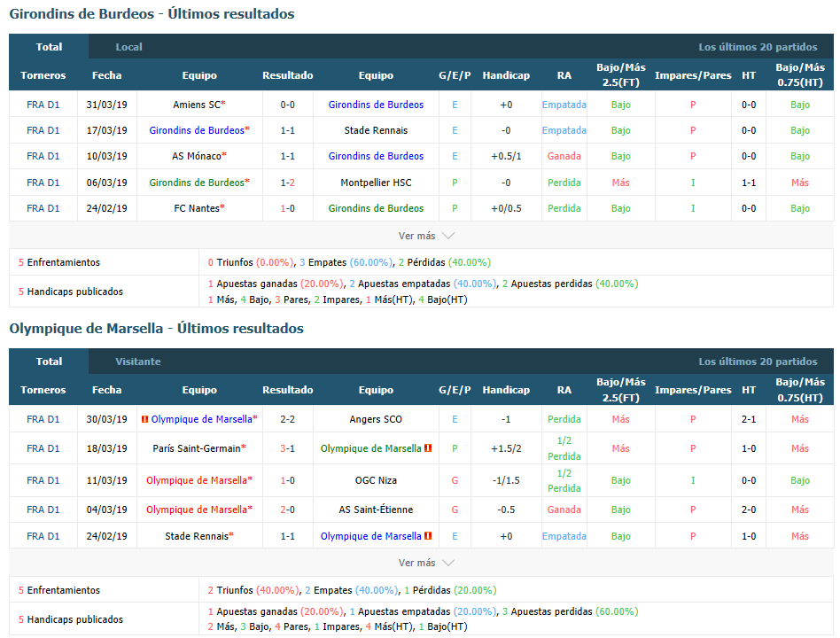This screenshot has width=840, height=638.
Task: Click Girondins de Burdeos in 31/03/19 row
Action: coord(376,105)
